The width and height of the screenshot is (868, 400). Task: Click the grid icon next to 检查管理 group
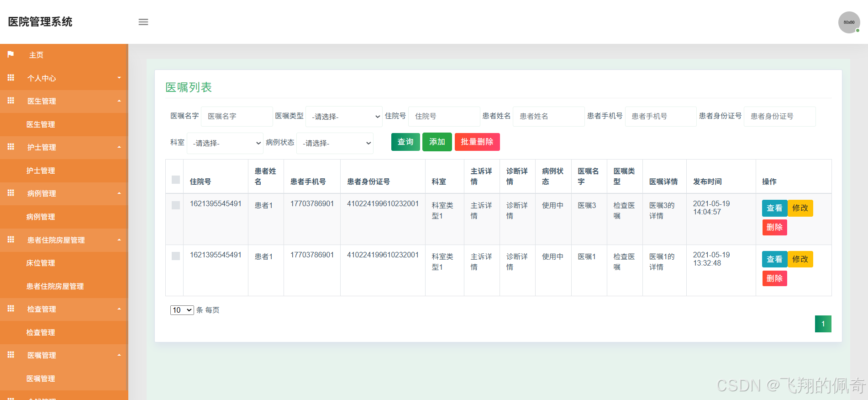click(11, 309)
